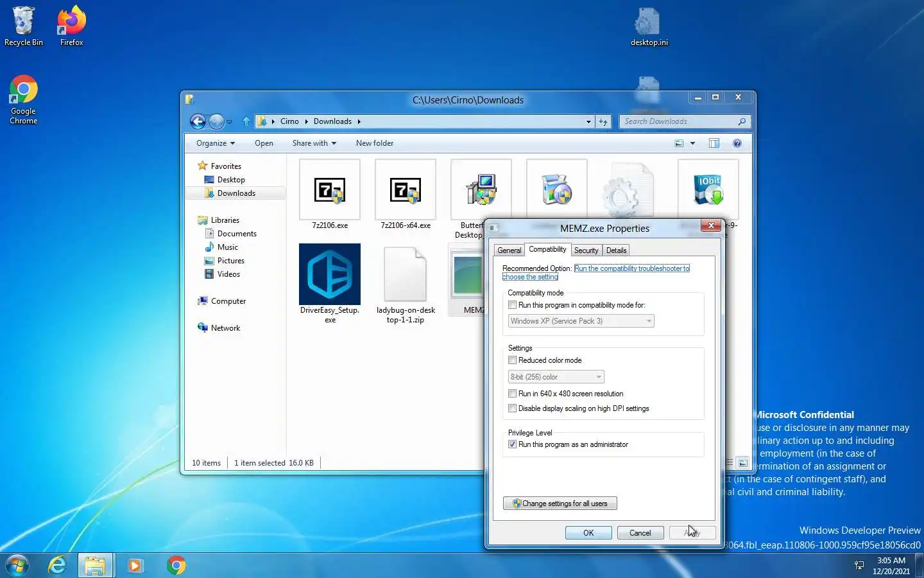
Task: Expand the Cirno breadcrumb arrow
Action: 306,121
